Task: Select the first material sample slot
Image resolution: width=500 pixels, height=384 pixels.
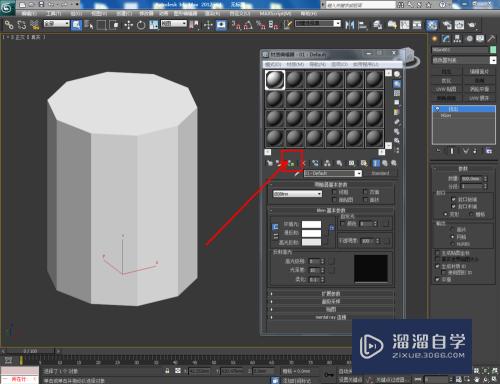Action: pos(275,80)
